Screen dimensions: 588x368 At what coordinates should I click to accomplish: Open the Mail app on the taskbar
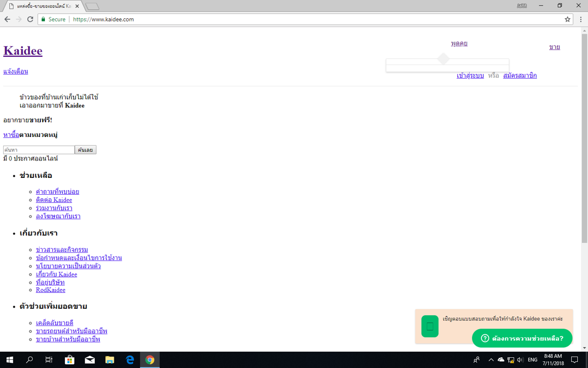point(90,360)
